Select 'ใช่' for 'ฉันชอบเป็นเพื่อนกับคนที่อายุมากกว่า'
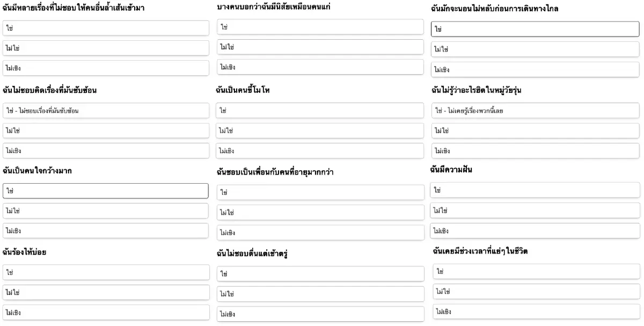Viewport: 644px width, 326px height. 320,192
